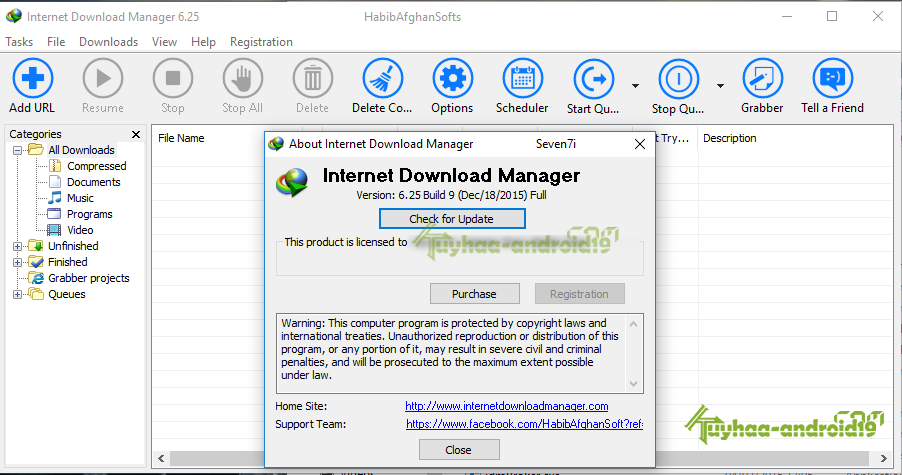Click the Check for Update button
This screenshot has width=902, height=475.
[x=452, y=219]
